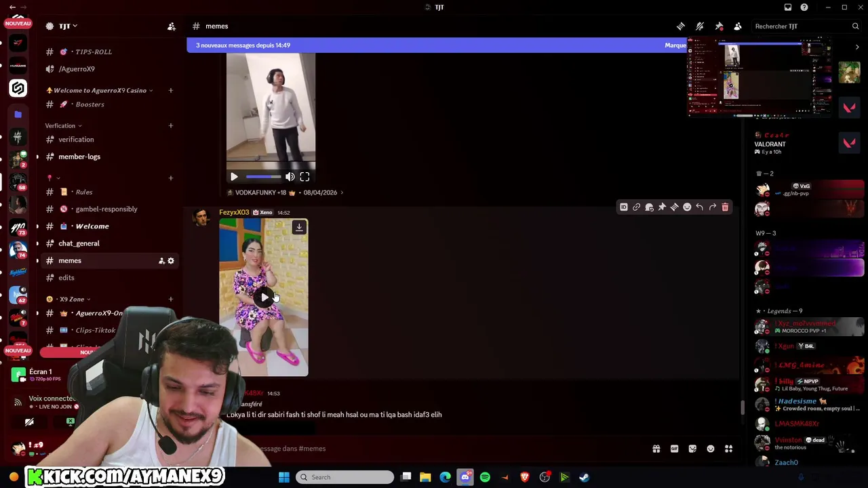
Task: Expand activity panel with right chevron
Action: (857, 47)
